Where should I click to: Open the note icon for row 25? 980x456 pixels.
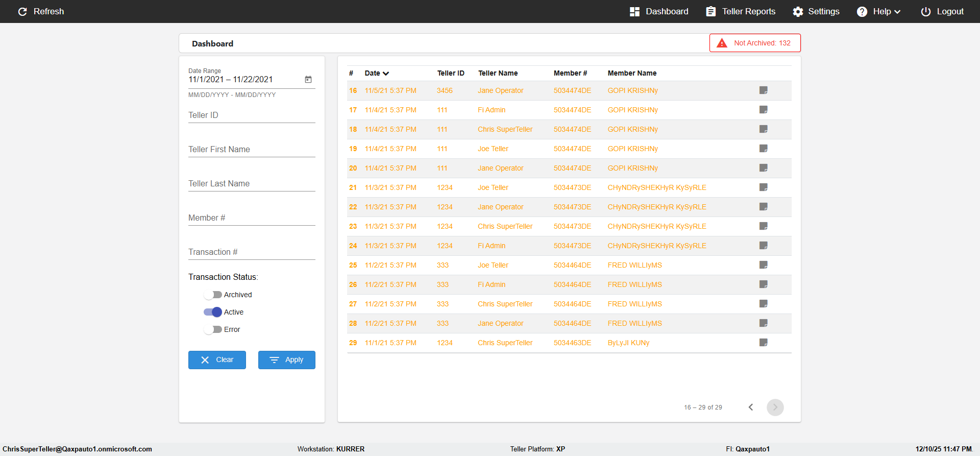tap(764, 265)
